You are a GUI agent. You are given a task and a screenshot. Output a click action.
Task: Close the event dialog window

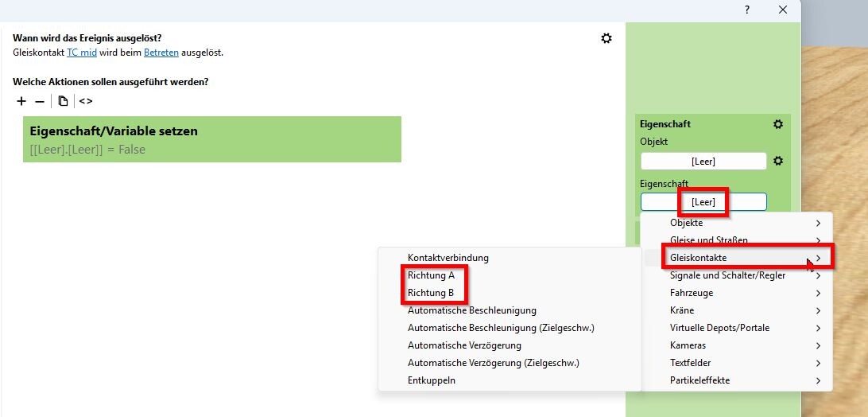(x=783, y=10)
